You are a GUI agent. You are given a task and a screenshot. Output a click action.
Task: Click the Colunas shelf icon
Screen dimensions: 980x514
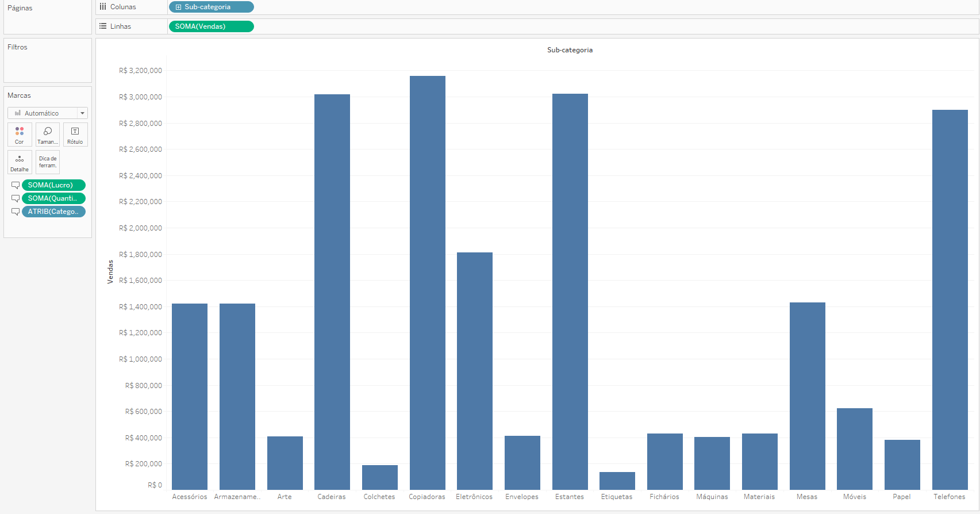click(x=103, y=7)
